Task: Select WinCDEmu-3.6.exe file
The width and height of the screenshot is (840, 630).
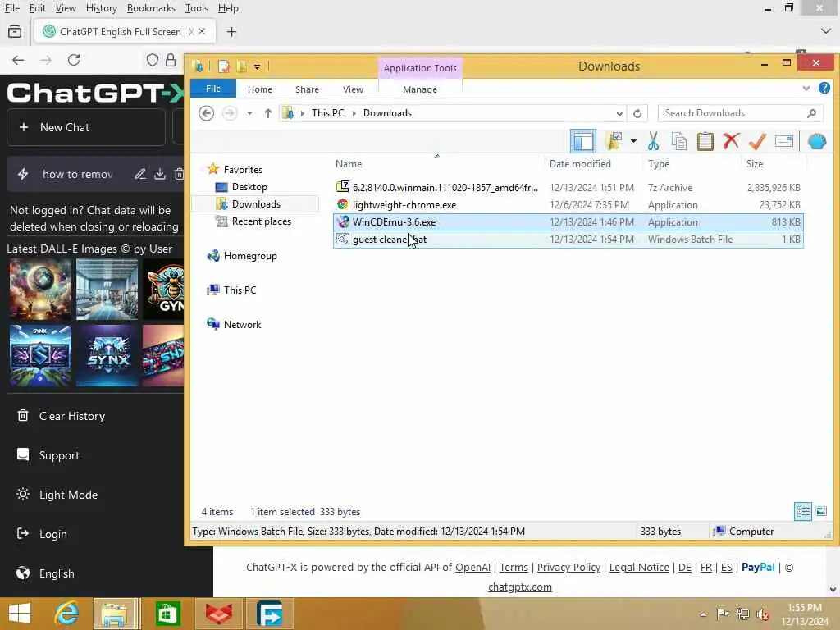Action: pyautogui.click(x=568, y=221)
